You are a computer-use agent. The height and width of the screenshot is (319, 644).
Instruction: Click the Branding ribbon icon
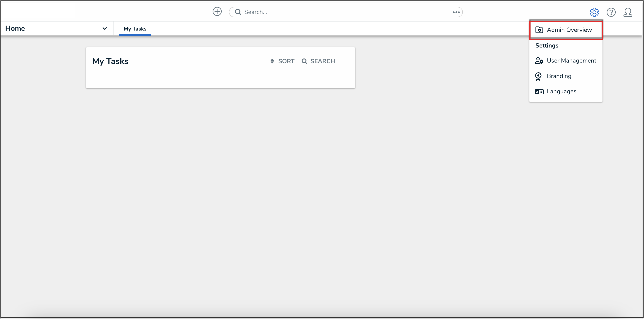pyautogui.click(x=539, y=76)
